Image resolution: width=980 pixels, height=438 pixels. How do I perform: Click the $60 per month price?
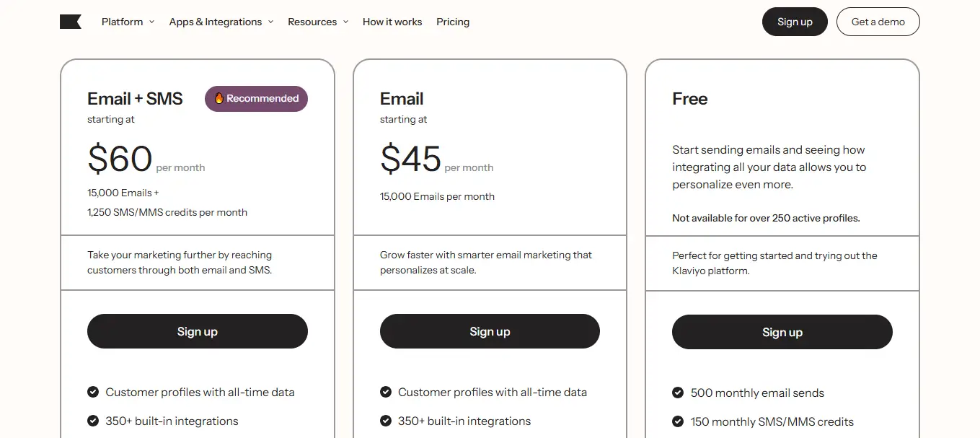120,159
